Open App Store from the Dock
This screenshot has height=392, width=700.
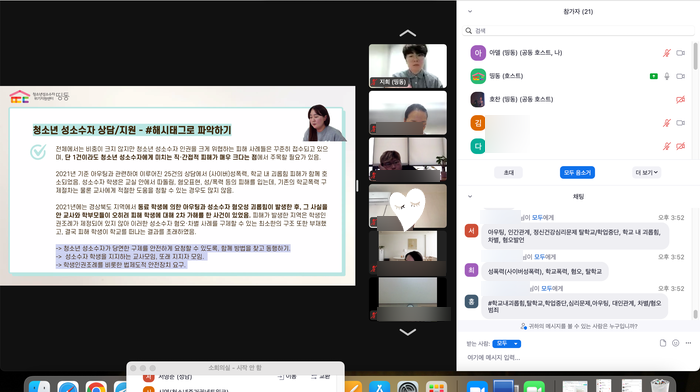coord(380,387)
